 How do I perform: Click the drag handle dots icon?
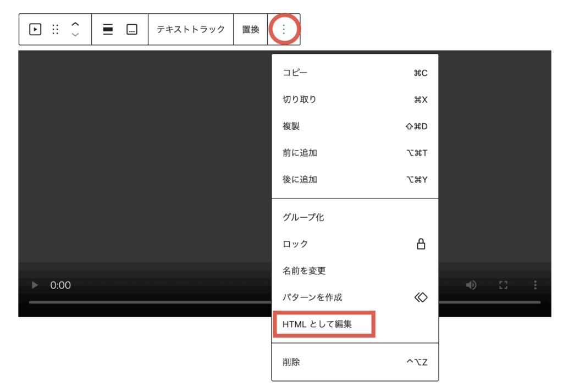click(55, 29)
